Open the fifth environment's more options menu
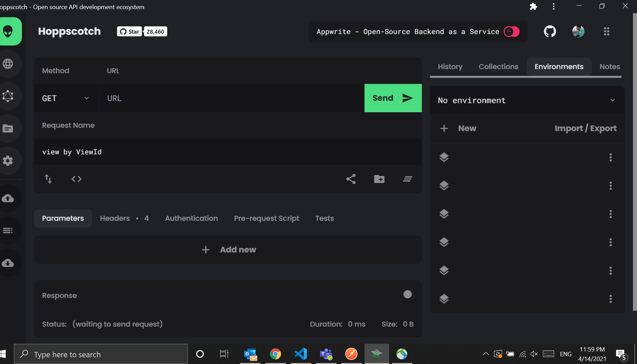 (x=611, y=271)
